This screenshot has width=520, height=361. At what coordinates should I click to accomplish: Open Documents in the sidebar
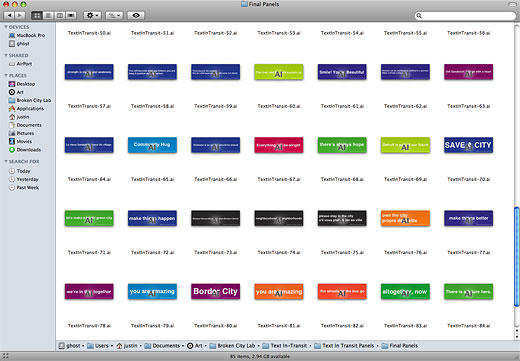25,125
